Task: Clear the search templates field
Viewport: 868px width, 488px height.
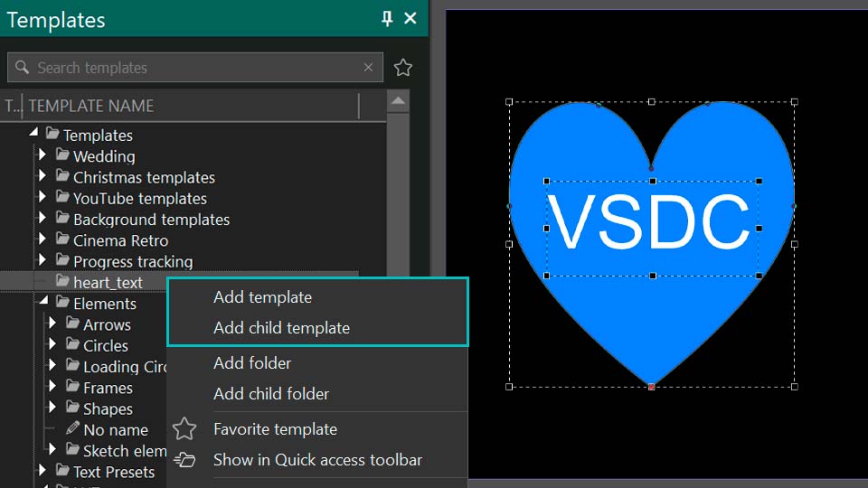Action: pyautogui.click(x=368, y=67)
